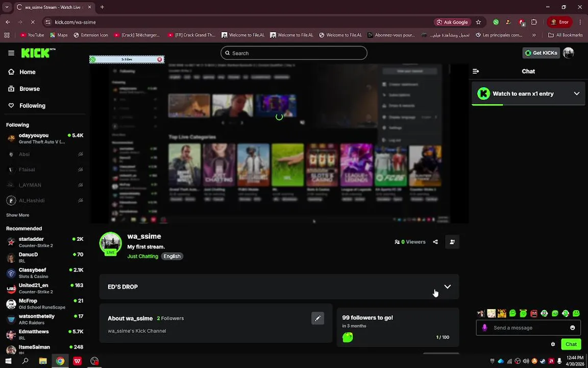Open the McFrop recommended channel
The height and width of the screenshot is (368, 588).
45,304
